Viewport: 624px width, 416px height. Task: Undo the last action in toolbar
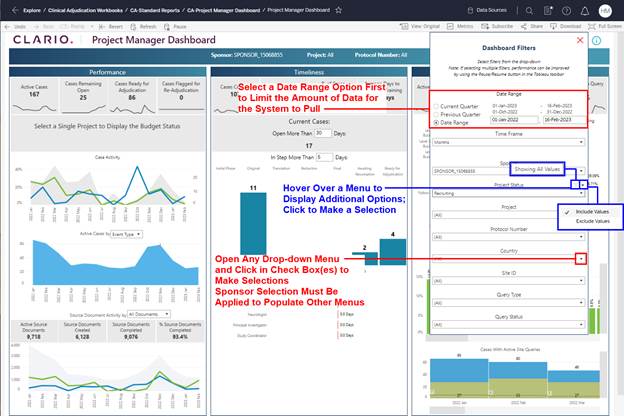tap(15, 27)
